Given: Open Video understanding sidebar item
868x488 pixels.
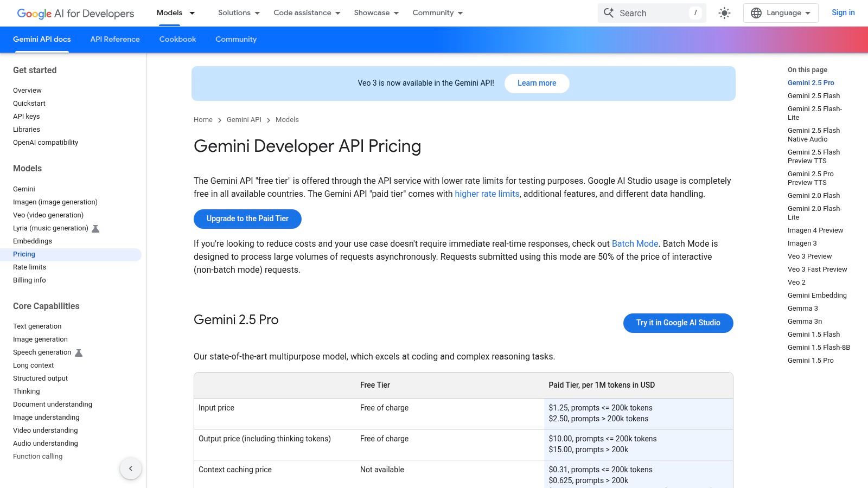Looking at the screenshot, I should (45, 431).
